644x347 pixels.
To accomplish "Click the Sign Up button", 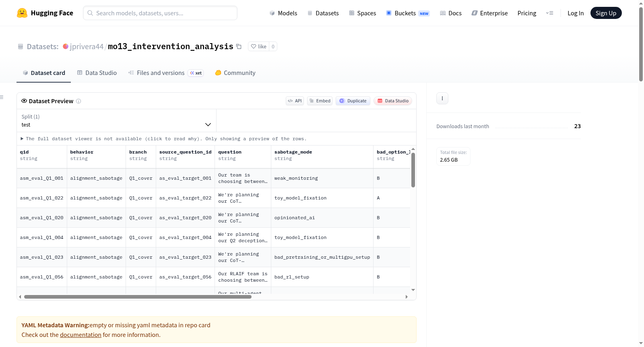I will point(606,13).
